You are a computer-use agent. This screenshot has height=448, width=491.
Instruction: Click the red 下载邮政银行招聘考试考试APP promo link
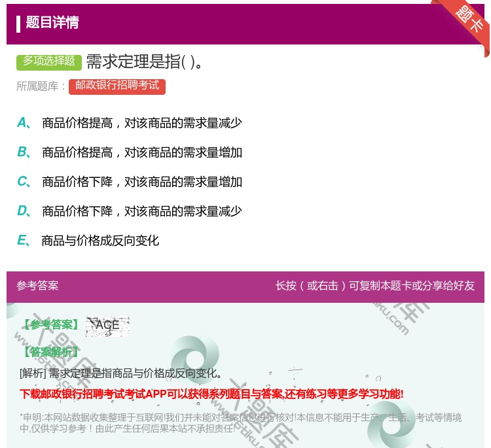[211, 394]
